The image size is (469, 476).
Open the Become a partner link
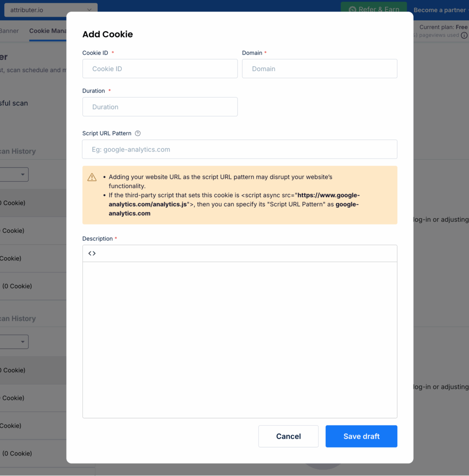439,10
